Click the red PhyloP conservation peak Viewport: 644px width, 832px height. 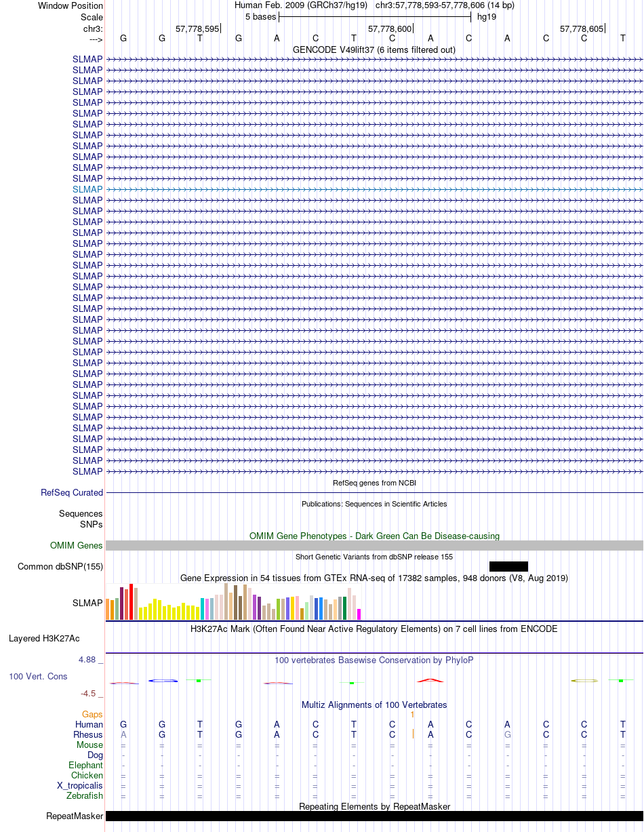430,679
